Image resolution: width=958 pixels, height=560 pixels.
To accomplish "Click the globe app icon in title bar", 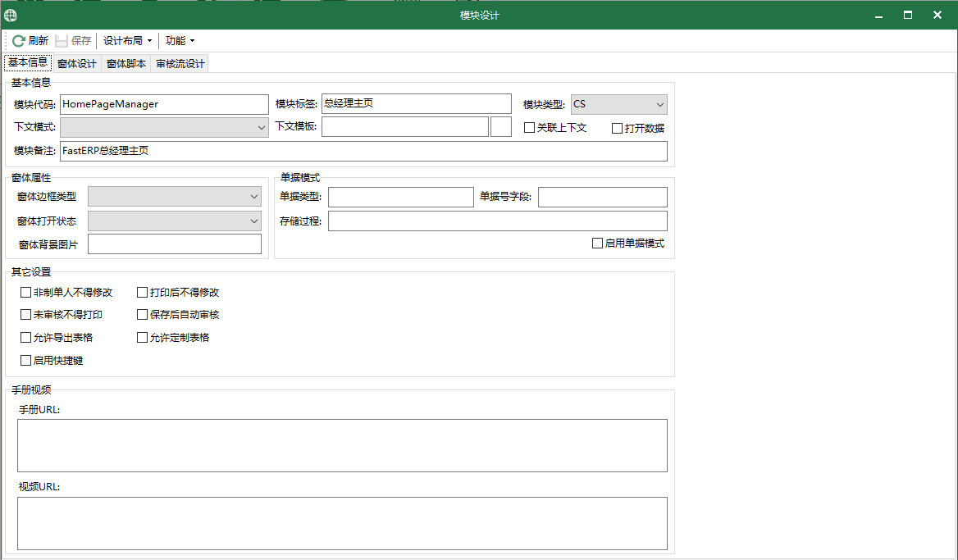I will (10, 15).
